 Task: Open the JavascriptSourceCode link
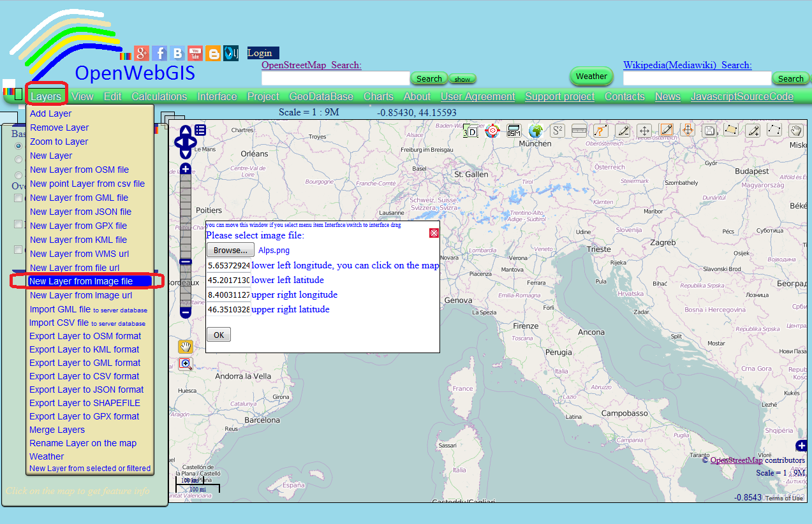point(742,97)
